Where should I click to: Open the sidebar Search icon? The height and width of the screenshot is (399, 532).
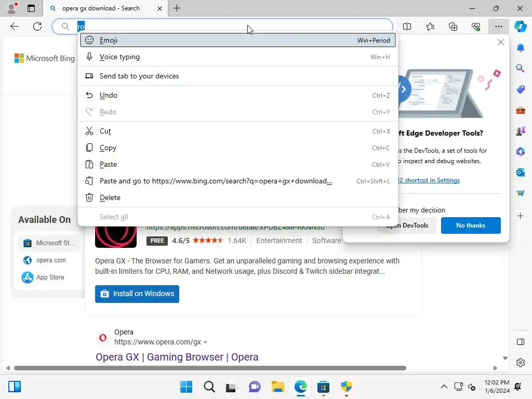point(521,68)
